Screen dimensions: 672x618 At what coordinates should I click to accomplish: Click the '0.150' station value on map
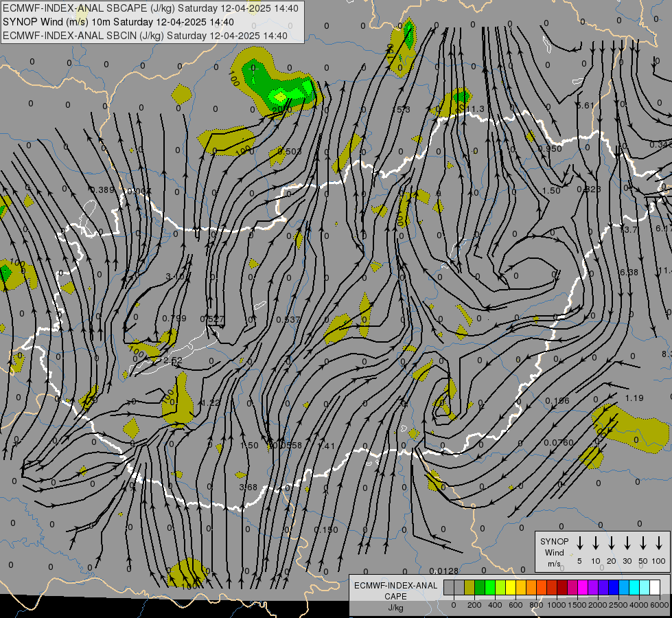[326, 530]
